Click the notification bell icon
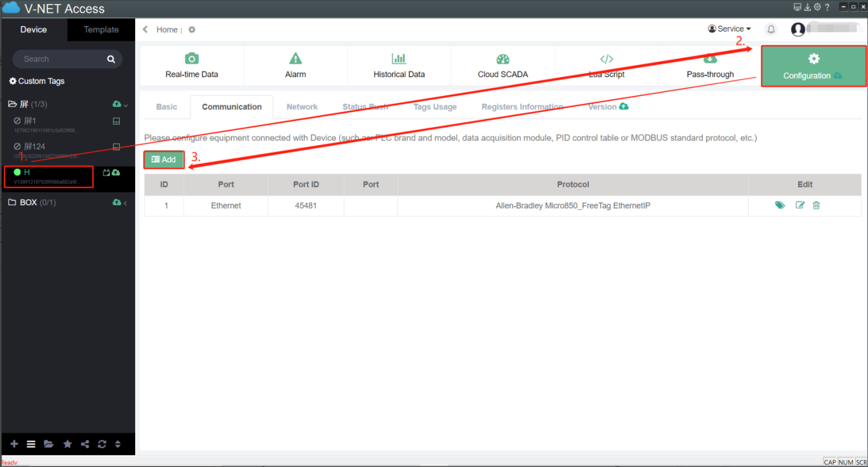Screen dimensions: 868x467 coord(771,29)
